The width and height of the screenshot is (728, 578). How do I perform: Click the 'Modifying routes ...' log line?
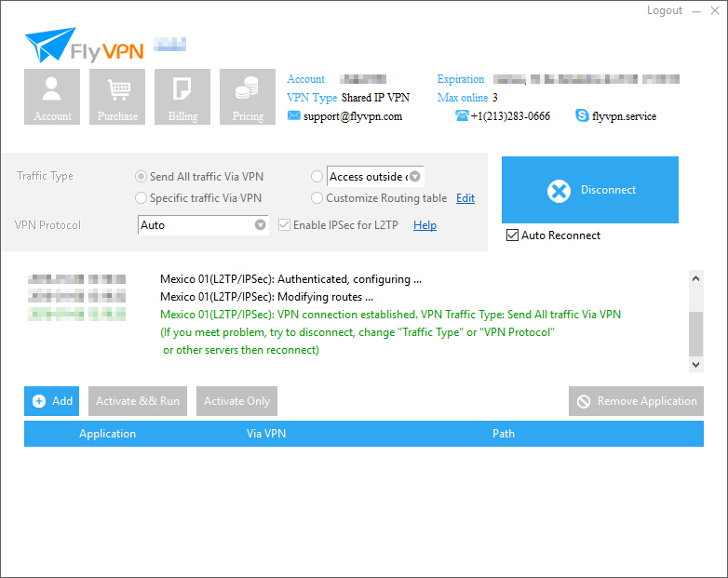click(x=266, y=297)
